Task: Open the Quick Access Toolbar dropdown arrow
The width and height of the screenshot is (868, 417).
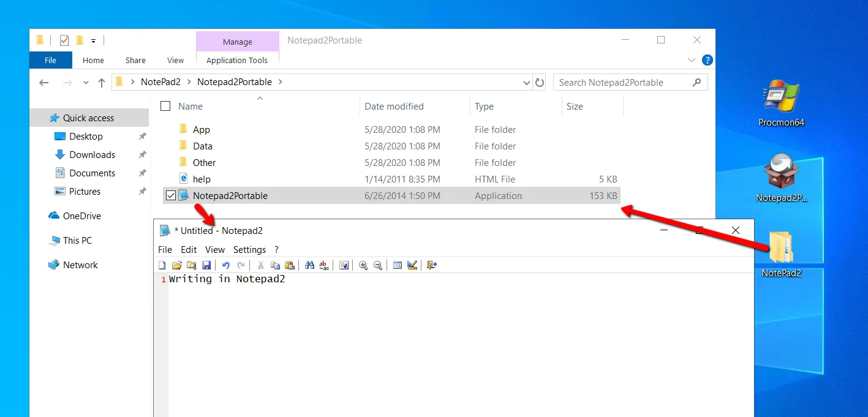Action: (93, 40)
